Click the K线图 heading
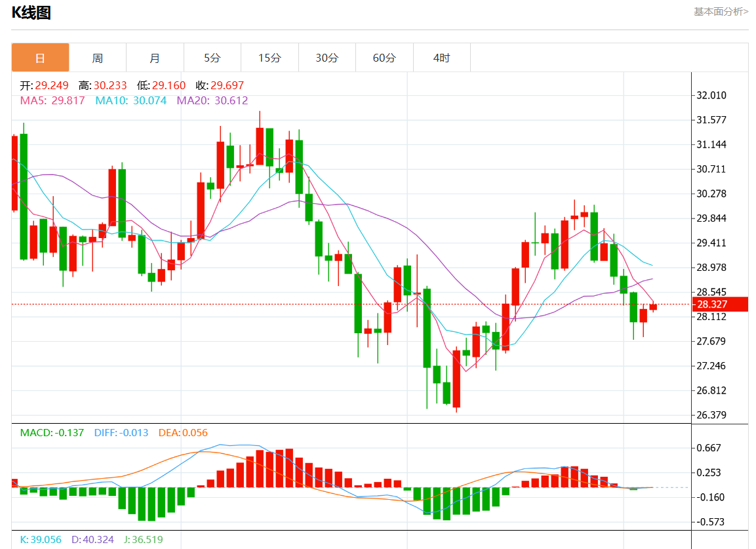The image size is (756, 549). (31, 12)
